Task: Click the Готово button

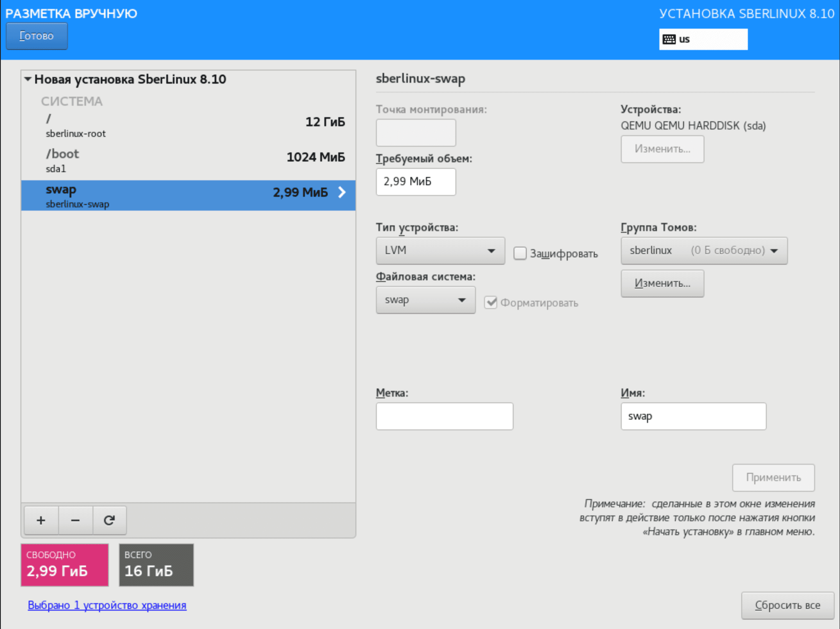Action: tap(37, 36)
